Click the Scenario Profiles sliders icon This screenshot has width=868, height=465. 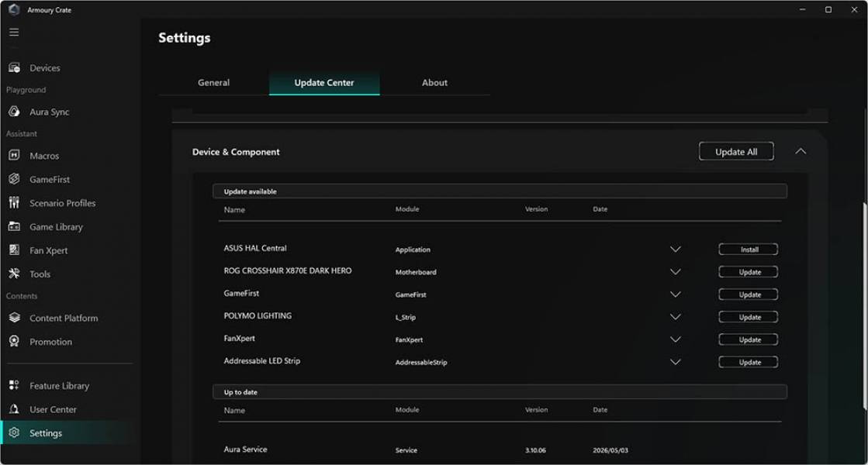coord(15,202)
